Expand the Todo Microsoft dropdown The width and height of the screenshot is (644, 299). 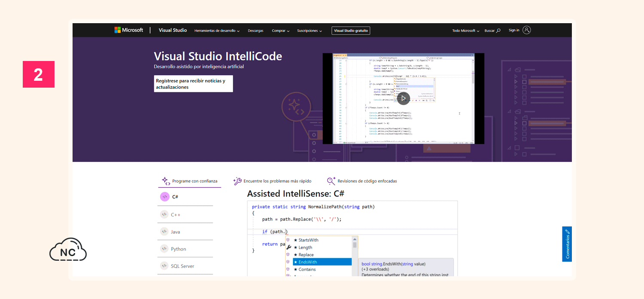pos(466,31)
